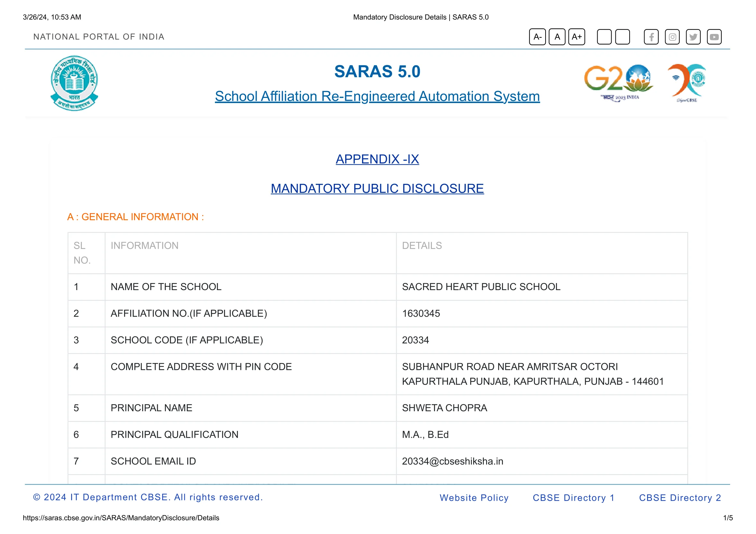Open the Website Policy footer link
This screenshot has height=534, width=756.
(x=474, y=498)
